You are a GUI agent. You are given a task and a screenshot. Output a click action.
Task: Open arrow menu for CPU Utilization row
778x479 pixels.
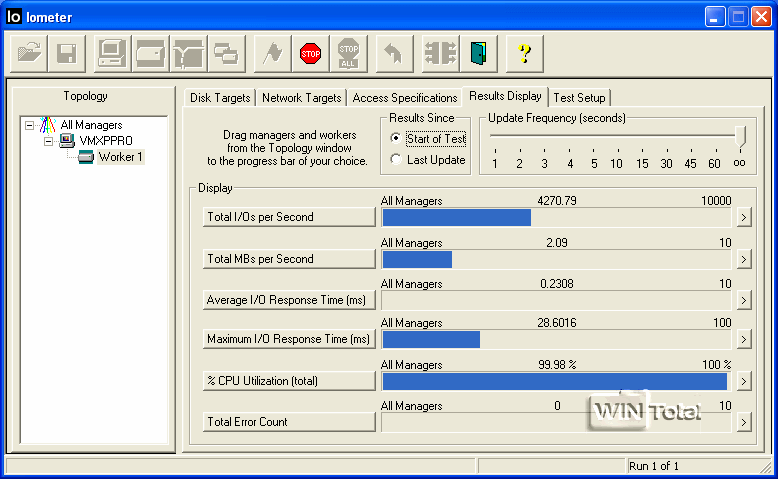click(743, 381)
